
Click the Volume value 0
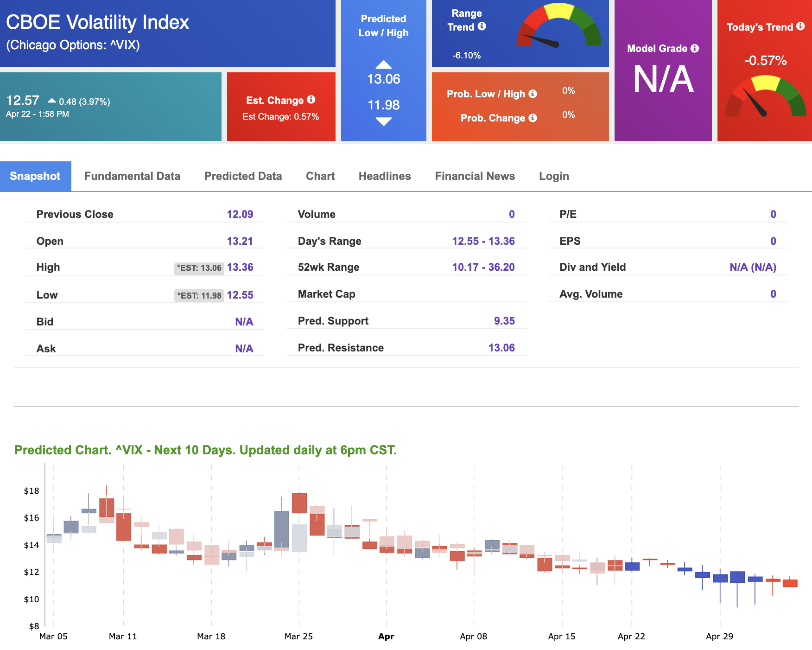[512, 214]
